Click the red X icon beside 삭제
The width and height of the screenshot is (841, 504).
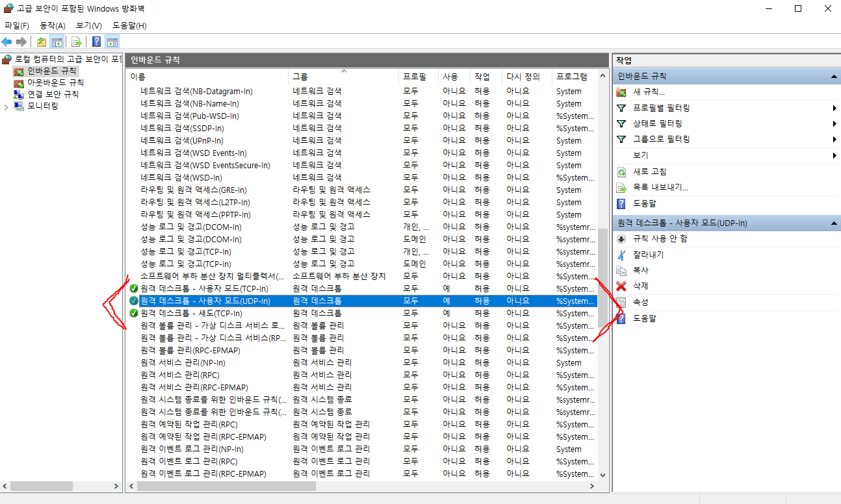(x=621, y=286)
